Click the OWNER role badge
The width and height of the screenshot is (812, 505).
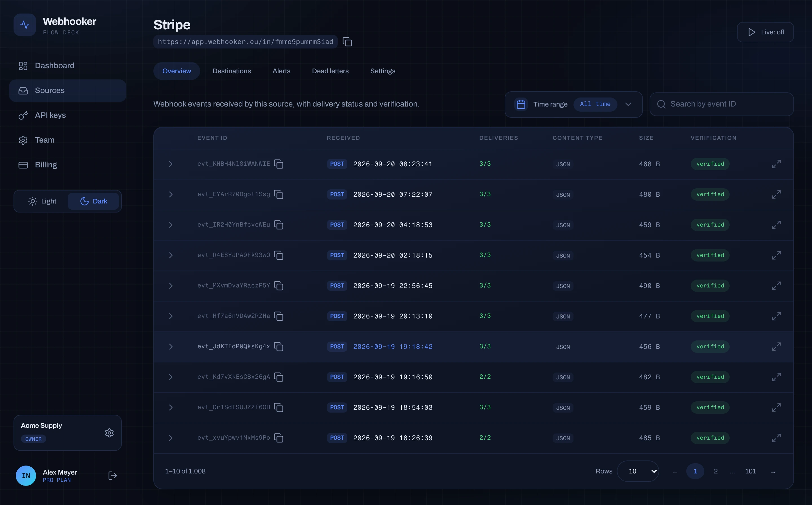click(x=34, y=439)
